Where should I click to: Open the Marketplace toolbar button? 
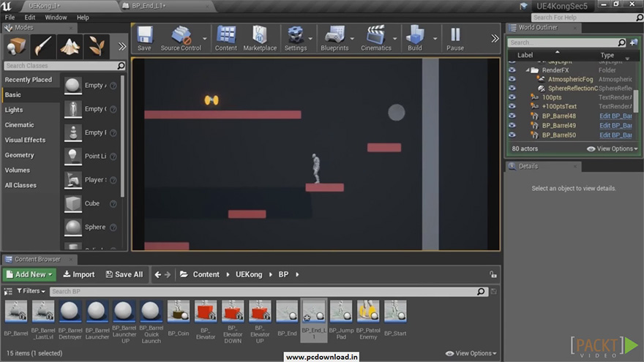260,39
